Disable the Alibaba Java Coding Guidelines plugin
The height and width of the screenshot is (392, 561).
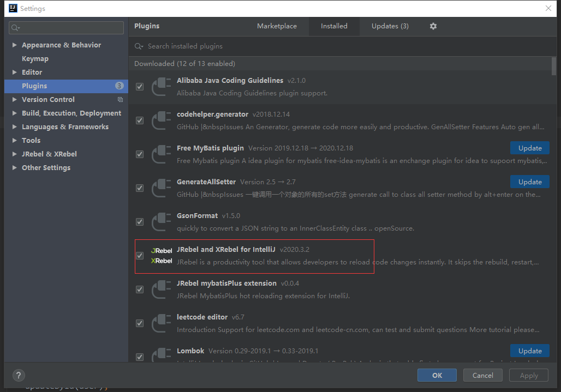point(140,87)
